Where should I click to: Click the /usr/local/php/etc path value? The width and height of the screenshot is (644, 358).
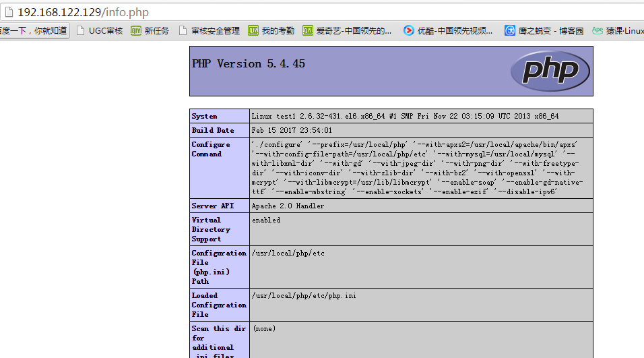(288, 253)
